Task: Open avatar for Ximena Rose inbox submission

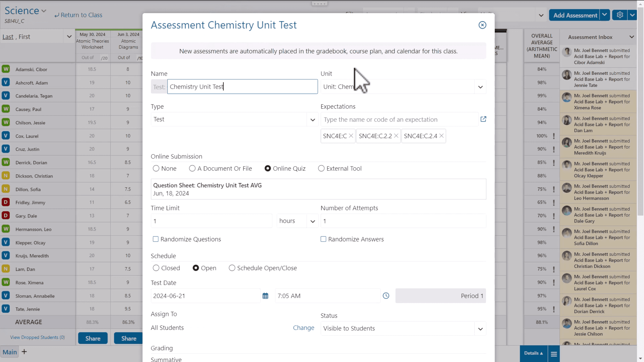Action: (x=567, y=97)
